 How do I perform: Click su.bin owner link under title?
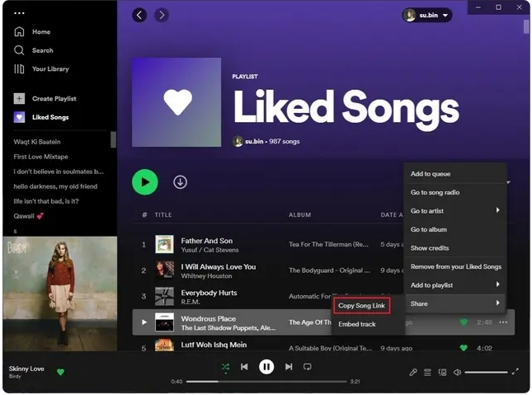point(254,141)
